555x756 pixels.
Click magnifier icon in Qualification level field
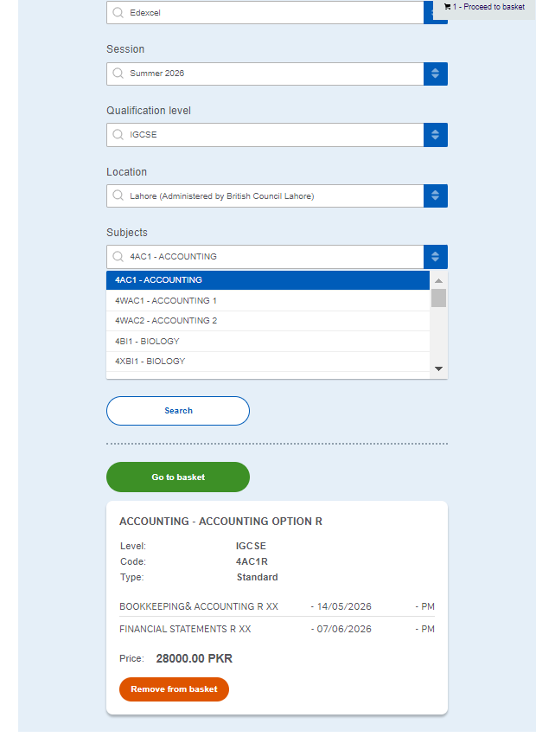tap(118, 135)
